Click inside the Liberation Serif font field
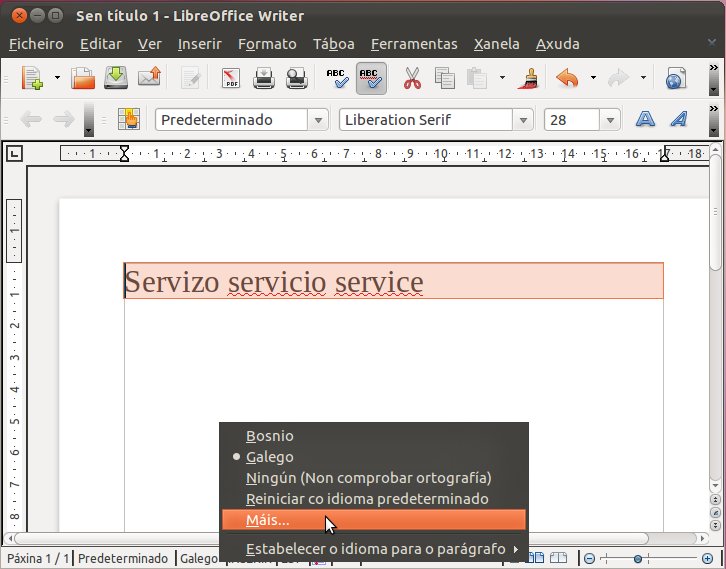 426,120
